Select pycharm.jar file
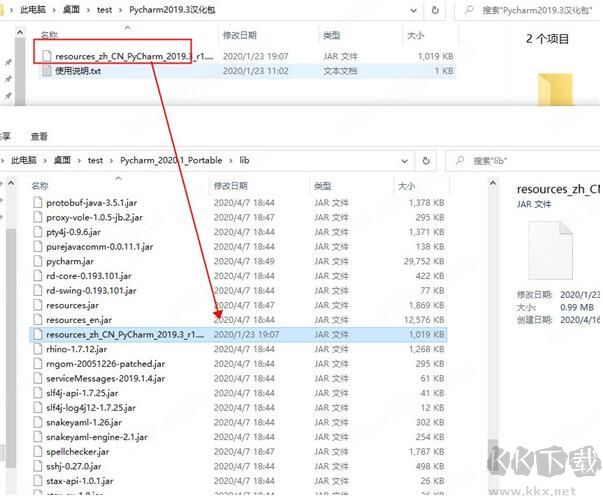The width and height of the screenshot is (603, 498). (x=70, y=261)
